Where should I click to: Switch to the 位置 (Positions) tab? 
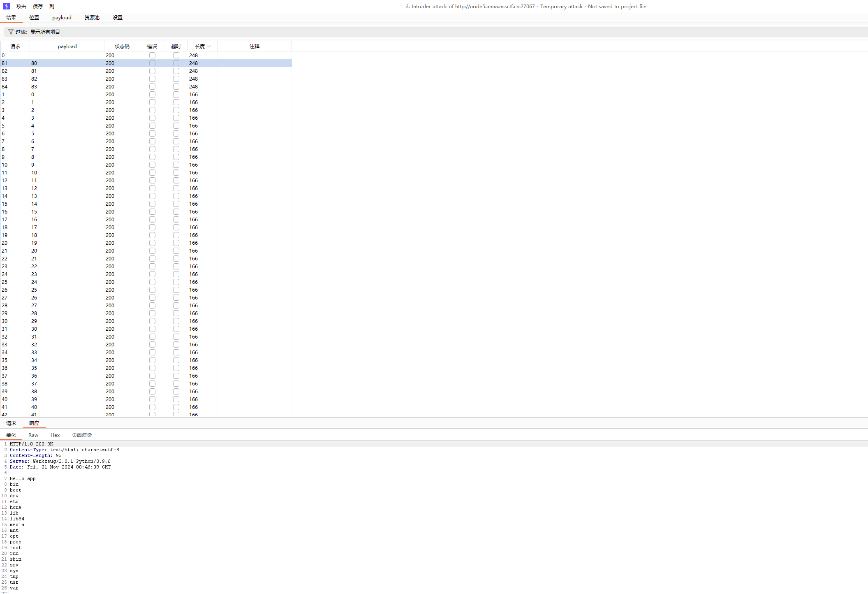pos(34,18)
